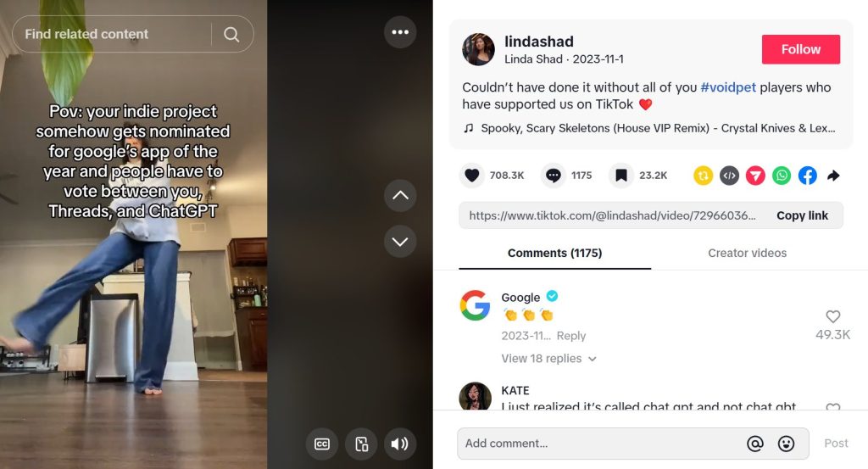Open the three-dot more options menu
Screen dimensions: 868x469
pos(400,32)
